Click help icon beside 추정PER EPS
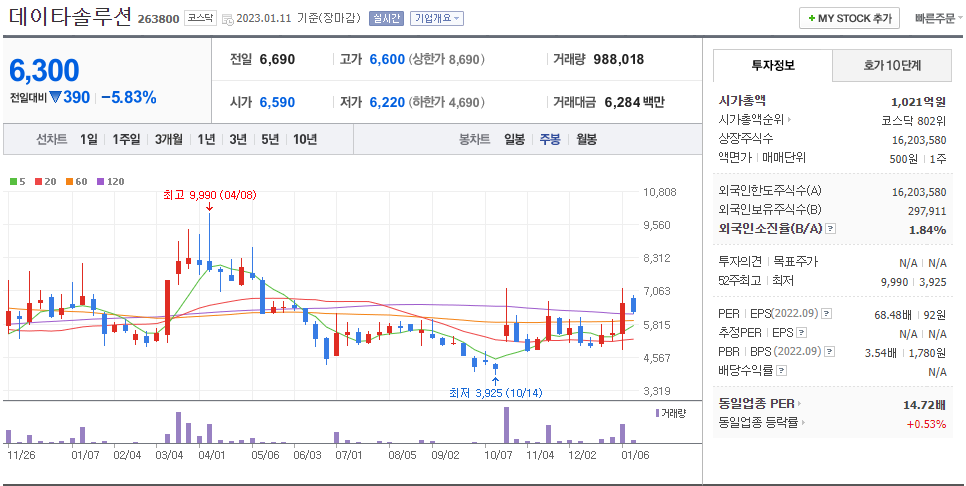 point(801,333)
